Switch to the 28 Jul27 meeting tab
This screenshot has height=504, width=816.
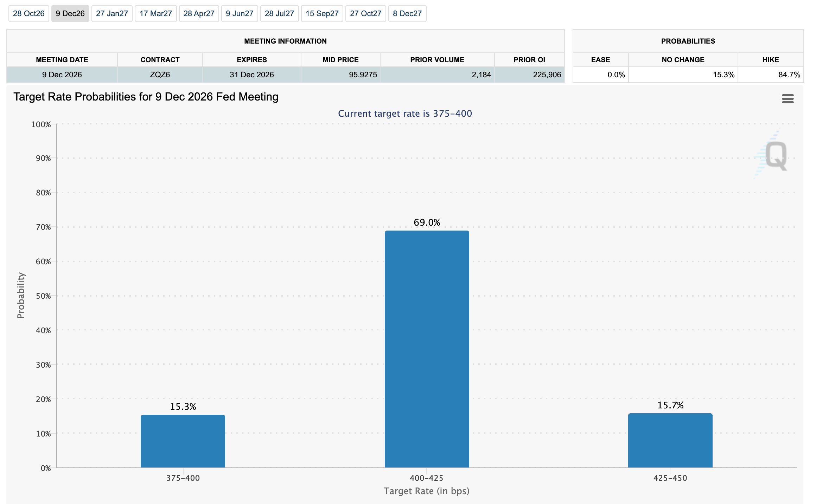(x=280, y=14)
